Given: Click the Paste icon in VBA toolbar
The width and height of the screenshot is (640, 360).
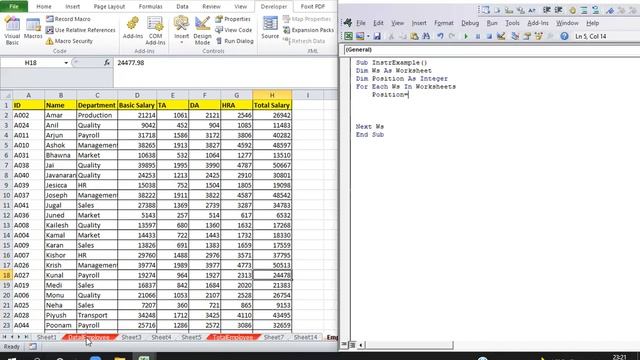Looking at the screenshot, I should point(414,36).
